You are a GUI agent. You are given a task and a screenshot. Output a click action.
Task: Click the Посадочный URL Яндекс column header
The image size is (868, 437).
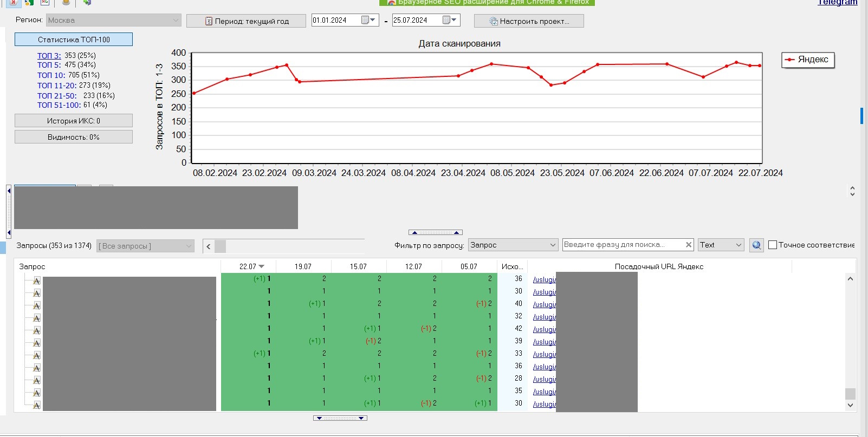click(x=659, y=266)
